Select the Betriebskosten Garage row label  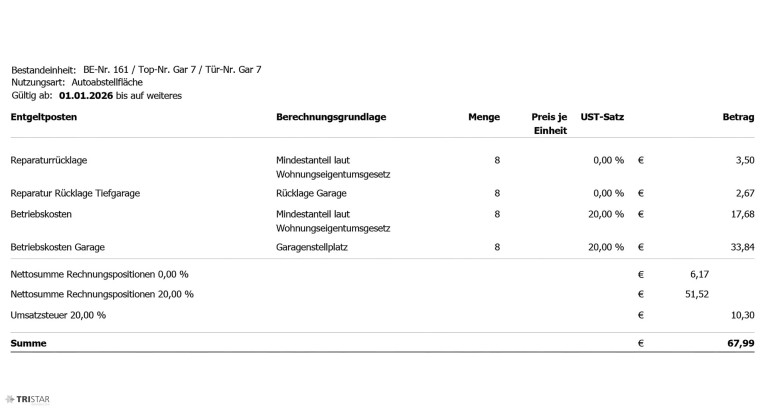(57, 246)
